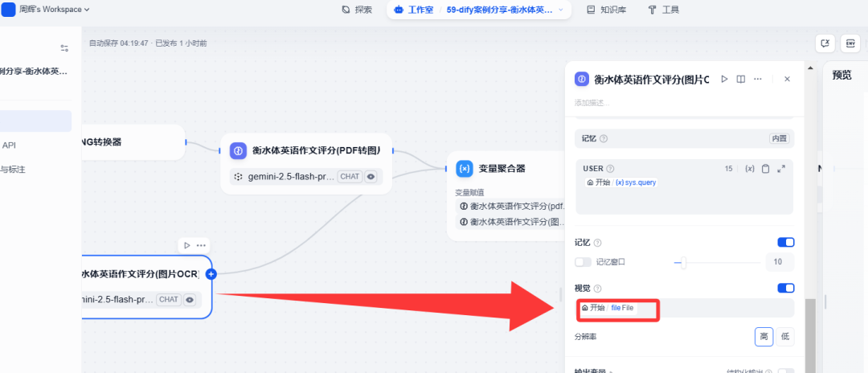Toggle the 视觉 vision switch
The image size is (868, 373).
[786, 288]
